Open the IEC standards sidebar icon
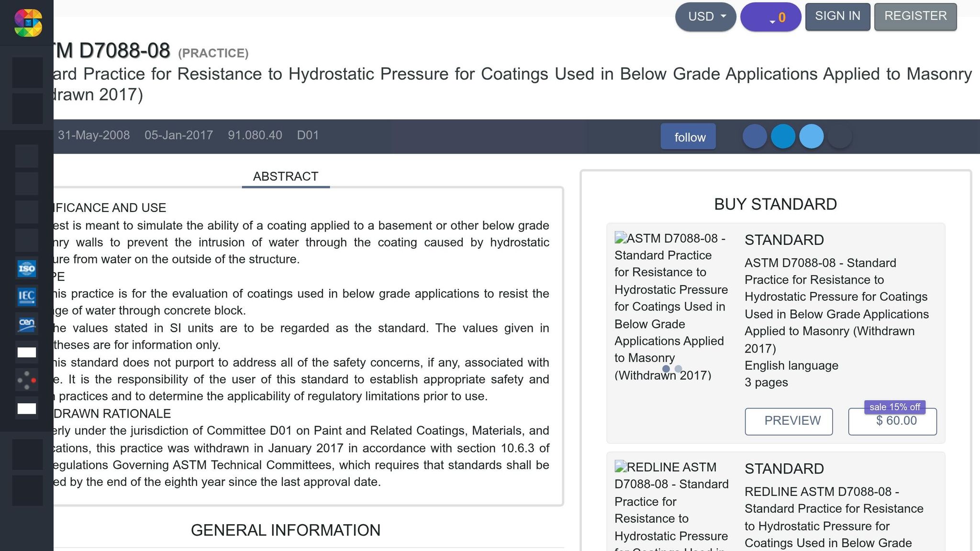Viewport: 980px width, 551px height. [x=27, y=297]
